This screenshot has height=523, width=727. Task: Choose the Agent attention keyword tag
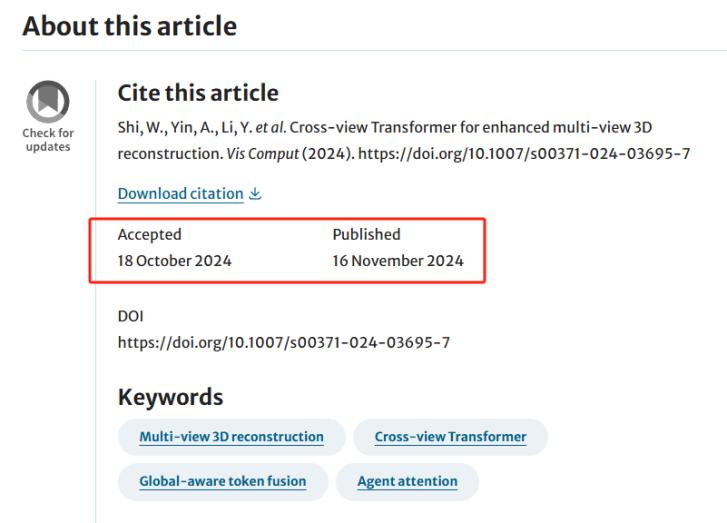[407, 481]
